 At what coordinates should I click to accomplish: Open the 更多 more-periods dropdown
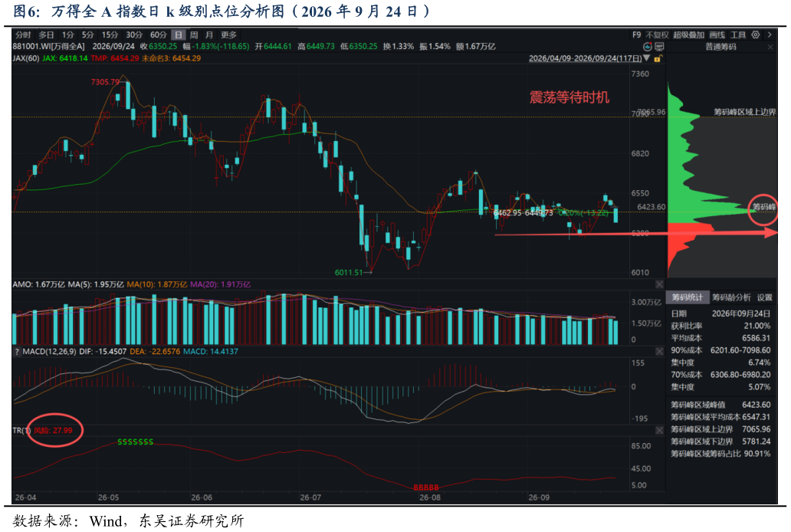(228, 34)
